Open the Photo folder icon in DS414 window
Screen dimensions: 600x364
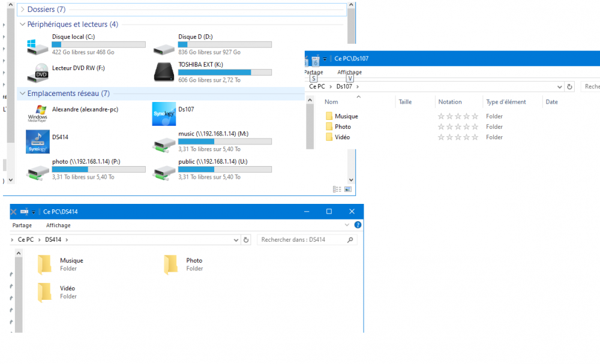click(x=171, y=264)
